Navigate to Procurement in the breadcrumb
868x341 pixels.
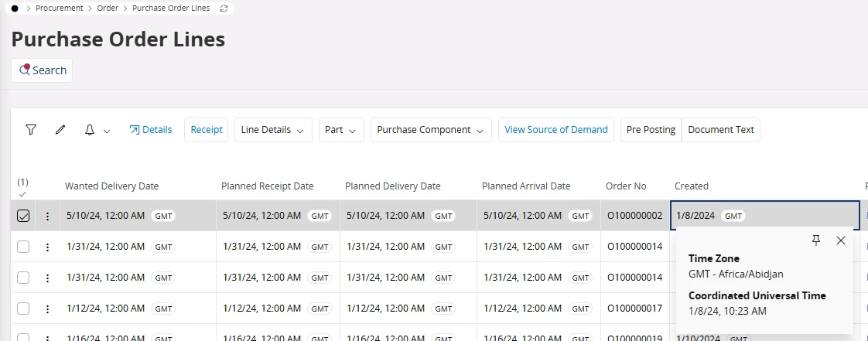click(60, 9)
